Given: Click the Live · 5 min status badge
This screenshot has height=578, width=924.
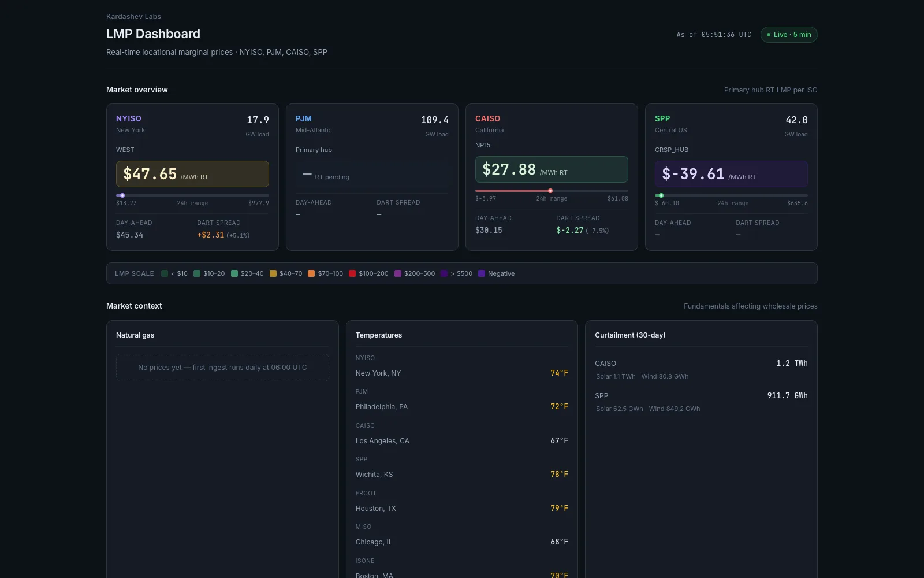Looking at the screenshot, I should pos(789,35).
